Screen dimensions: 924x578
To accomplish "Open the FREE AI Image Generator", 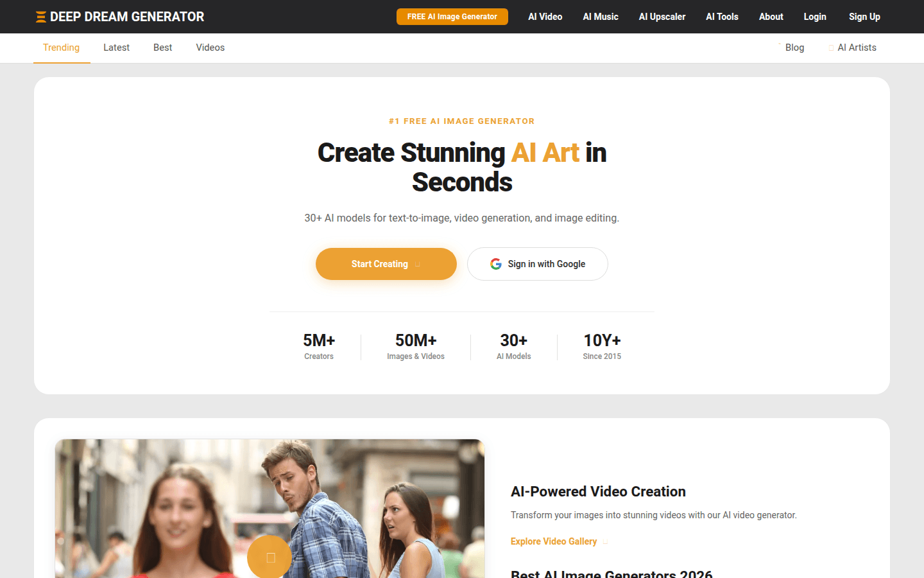I will tap(452, 17).
